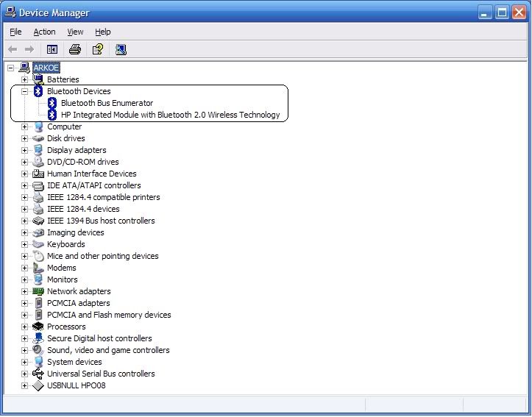
Task: Click the Forward arrow toolbar button
Action: [x=29, y=49]
